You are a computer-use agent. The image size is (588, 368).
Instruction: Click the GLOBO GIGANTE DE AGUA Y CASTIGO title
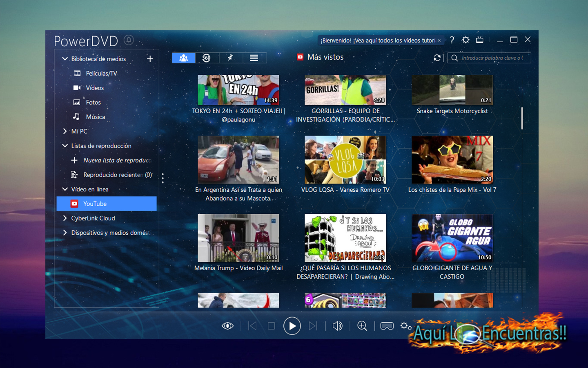click(x=452, y=272)
